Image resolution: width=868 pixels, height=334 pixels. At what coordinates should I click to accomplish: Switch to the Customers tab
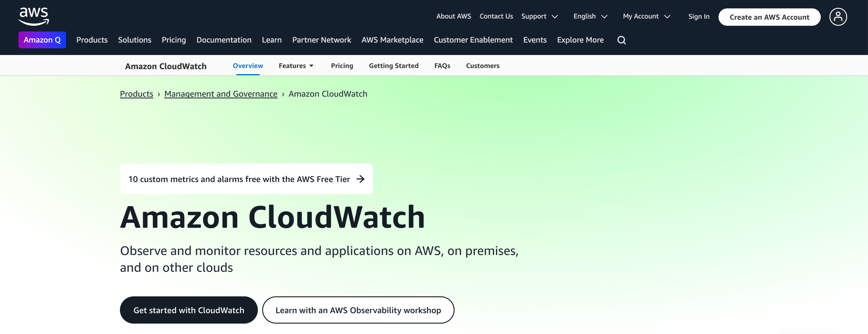coord(482,66)
